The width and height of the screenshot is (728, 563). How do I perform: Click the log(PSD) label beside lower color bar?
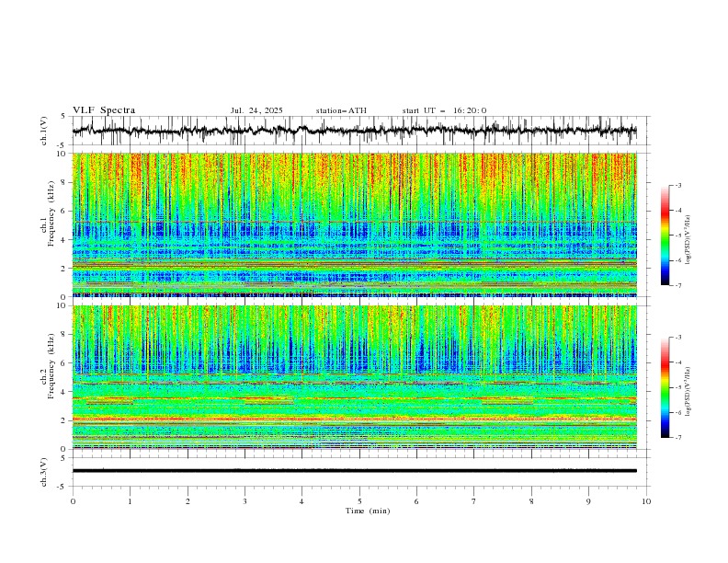tap(689, 391)
